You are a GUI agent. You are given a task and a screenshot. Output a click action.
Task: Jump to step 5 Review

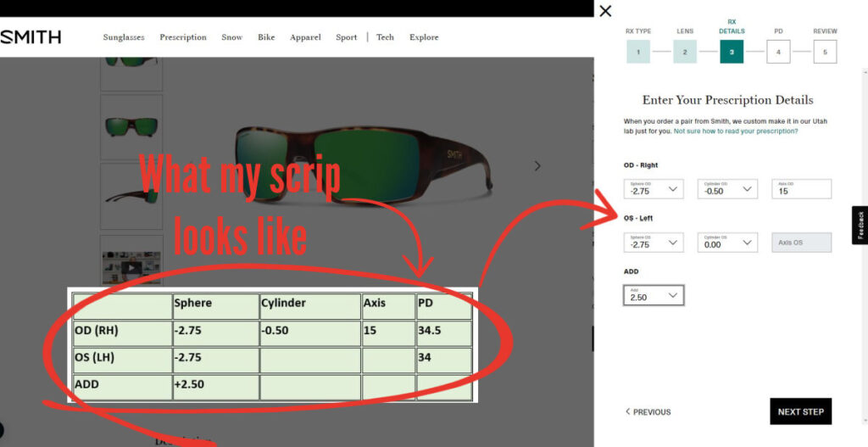point(825,52)
